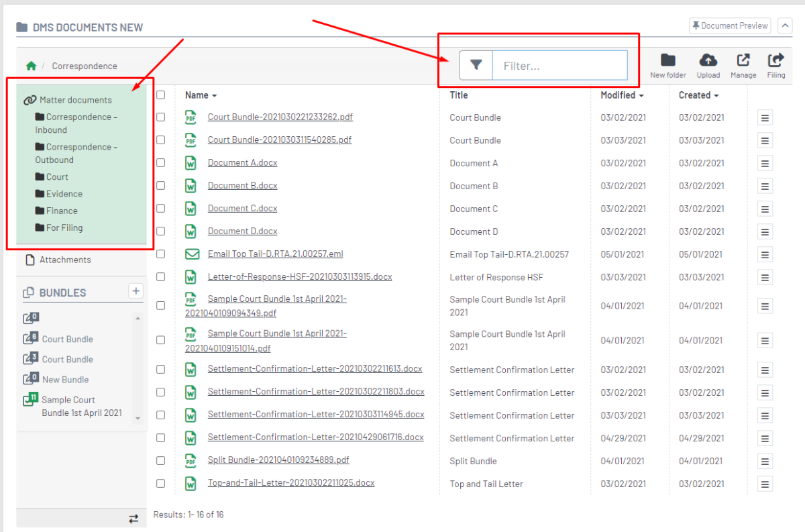Click the home icon in the breadcrumb
The image size is (805, 532).
(31, 66)
